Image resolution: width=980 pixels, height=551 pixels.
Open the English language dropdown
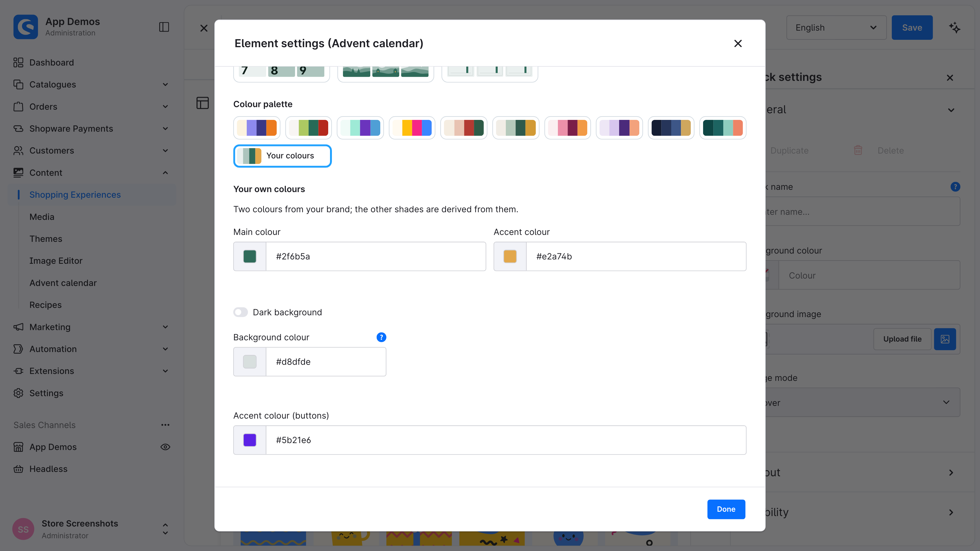(836, 27)
